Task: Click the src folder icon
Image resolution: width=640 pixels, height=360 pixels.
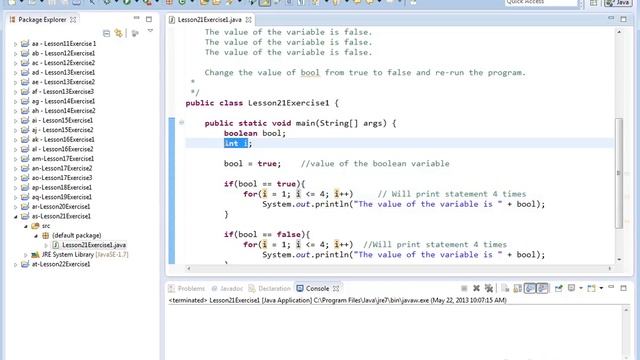Action: click(35, 226)
